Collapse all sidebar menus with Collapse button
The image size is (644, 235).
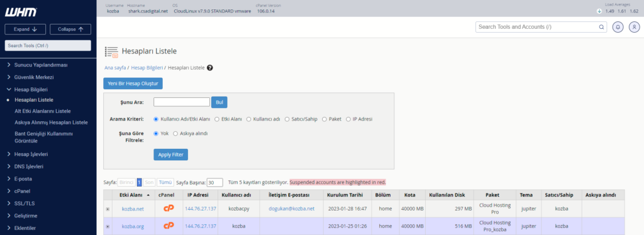tap(70, 29)
